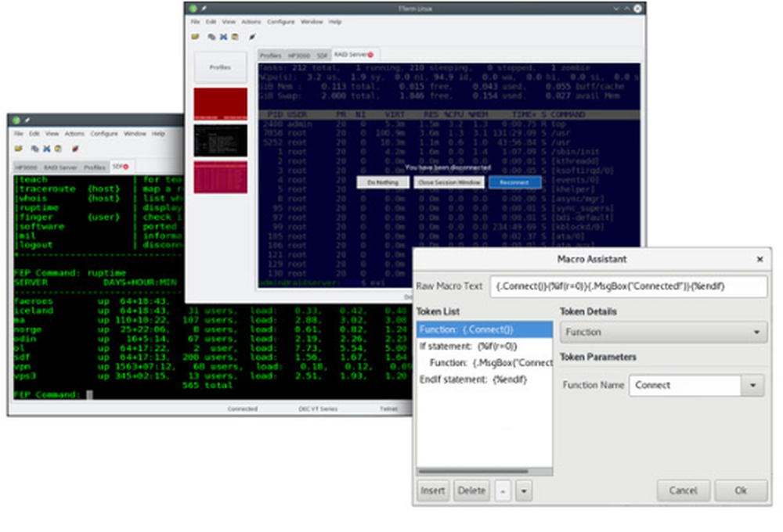The height and width of the screenshot is (532, 783).
Task: Select the crimson session thumbnail
Action: pos(220,177)
